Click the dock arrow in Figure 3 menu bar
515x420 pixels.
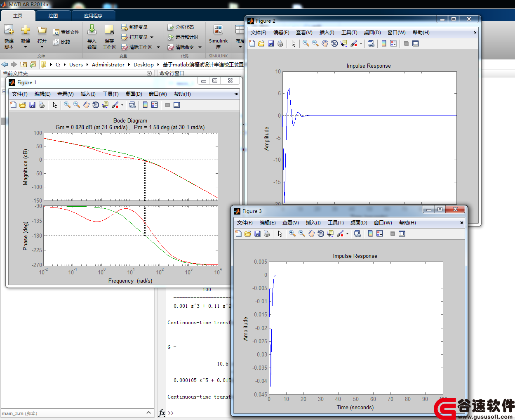point(461,223)
